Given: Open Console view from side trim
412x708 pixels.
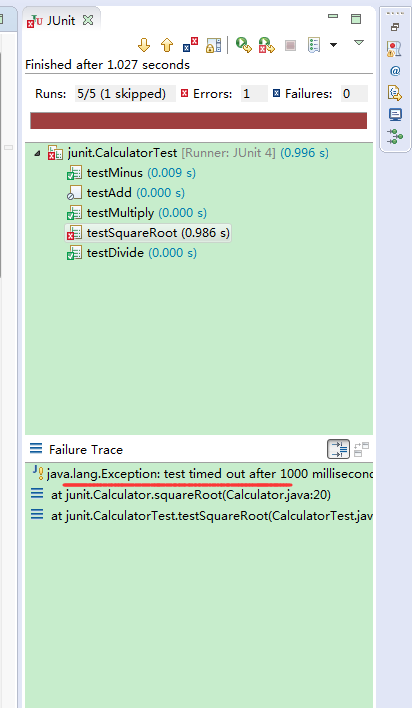Looking at the screenshot, I should click(x=395, y=114).
